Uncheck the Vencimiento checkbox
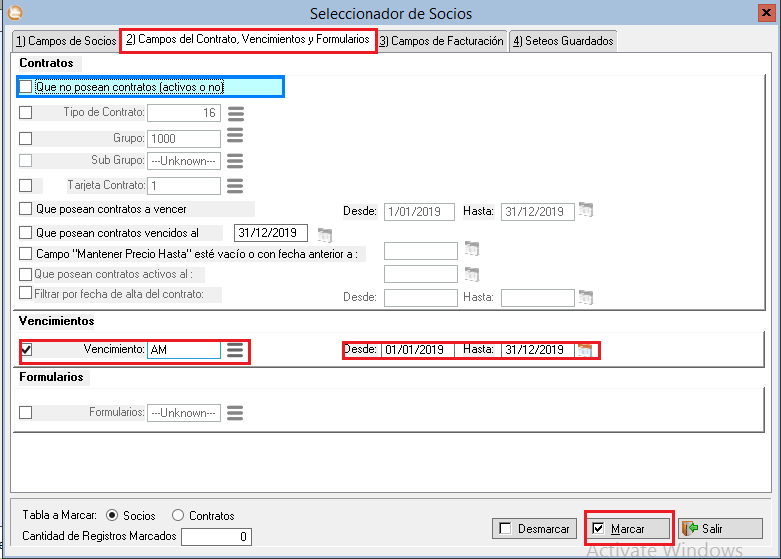The height and width of the screenshot is (559, 781). point(26,350)
